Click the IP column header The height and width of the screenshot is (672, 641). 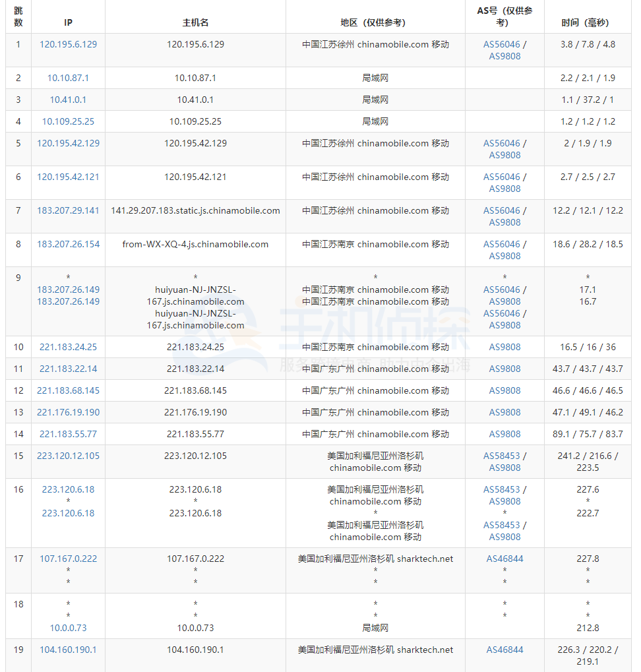[x=68, y=21]
